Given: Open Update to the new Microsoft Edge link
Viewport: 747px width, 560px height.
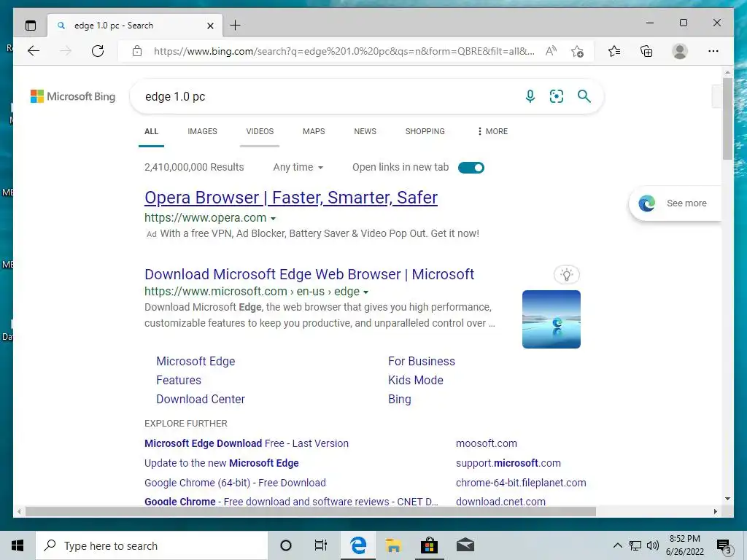Looking at the screenshot, I should (x=222, y=463).
